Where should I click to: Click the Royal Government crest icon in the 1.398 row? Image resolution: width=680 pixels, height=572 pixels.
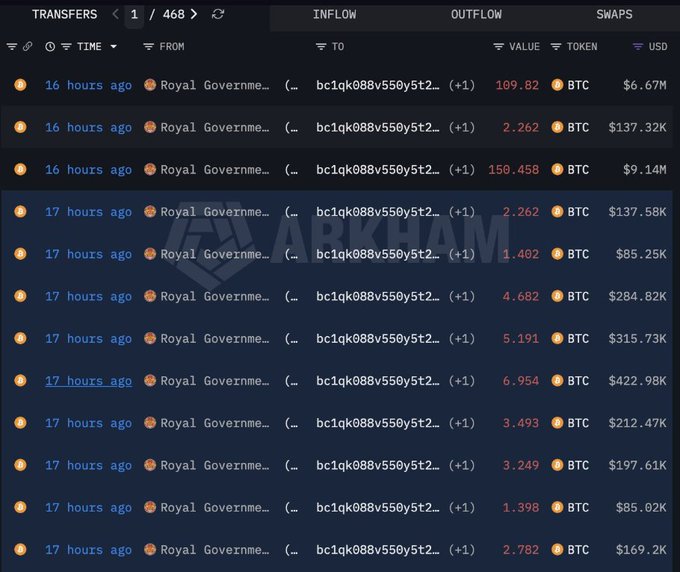tap(150, 507)
